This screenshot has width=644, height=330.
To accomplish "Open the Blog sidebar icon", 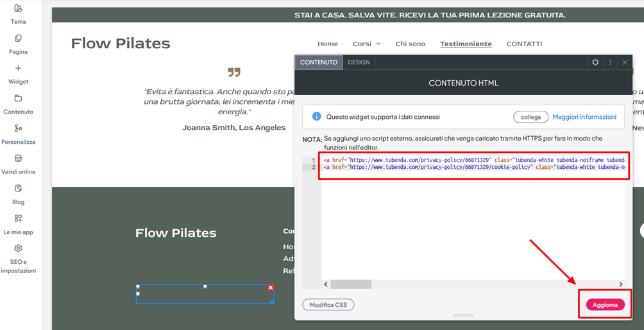I will [18, 189].
